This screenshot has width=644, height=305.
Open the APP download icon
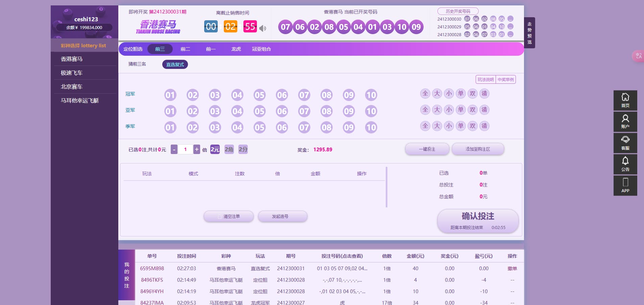pyautogui.click(x=625, y=185)
